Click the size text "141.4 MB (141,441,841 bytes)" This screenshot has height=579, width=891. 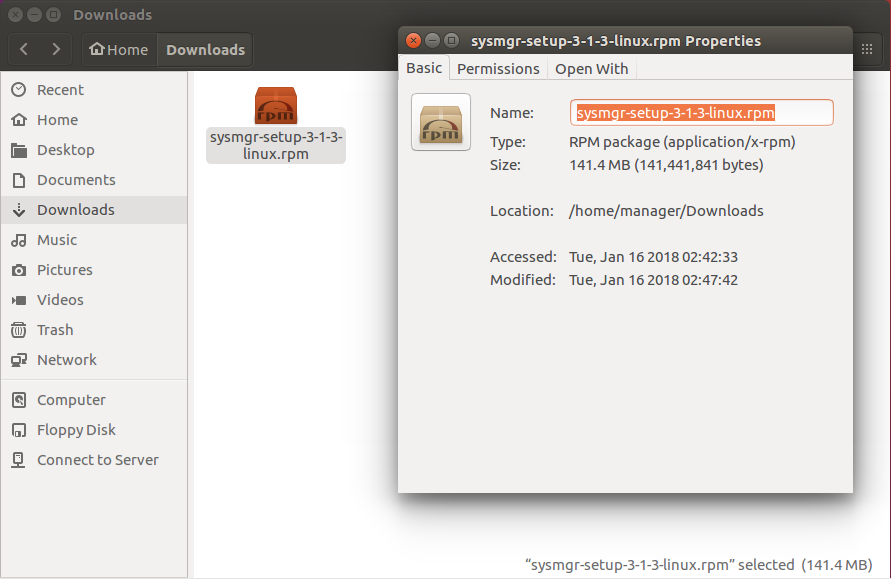coord(666,165)
